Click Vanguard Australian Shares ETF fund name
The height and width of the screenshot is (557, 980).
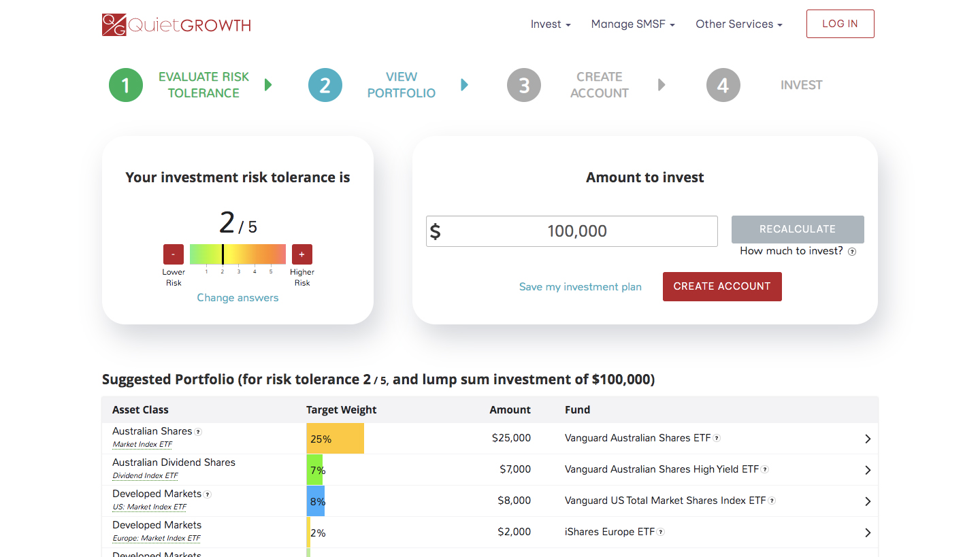(x=638, y=438)
